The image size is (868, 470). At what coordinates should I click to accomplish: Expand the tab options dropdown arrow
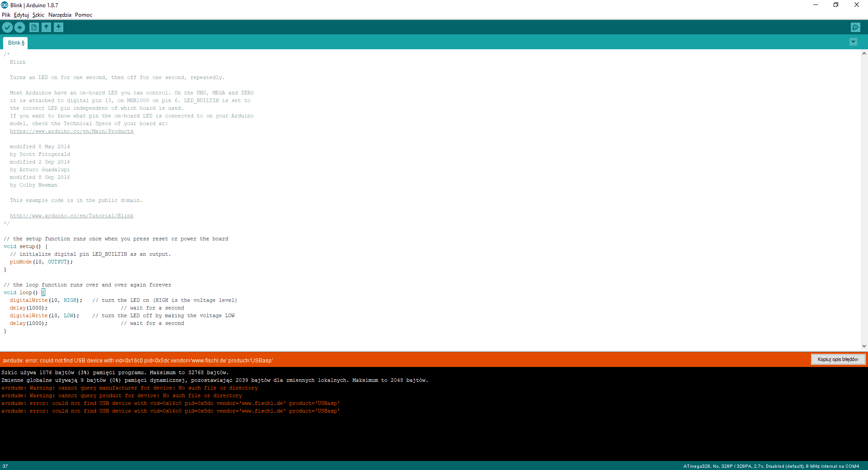click(853, 42)
